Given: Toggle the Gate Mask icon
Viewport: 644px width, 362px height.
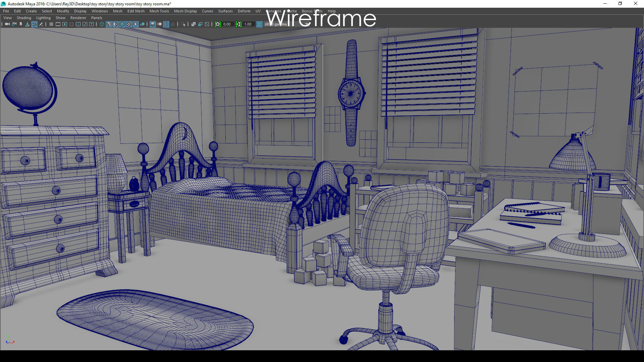Looking at the screenshot, I should [x=71, y=24].
